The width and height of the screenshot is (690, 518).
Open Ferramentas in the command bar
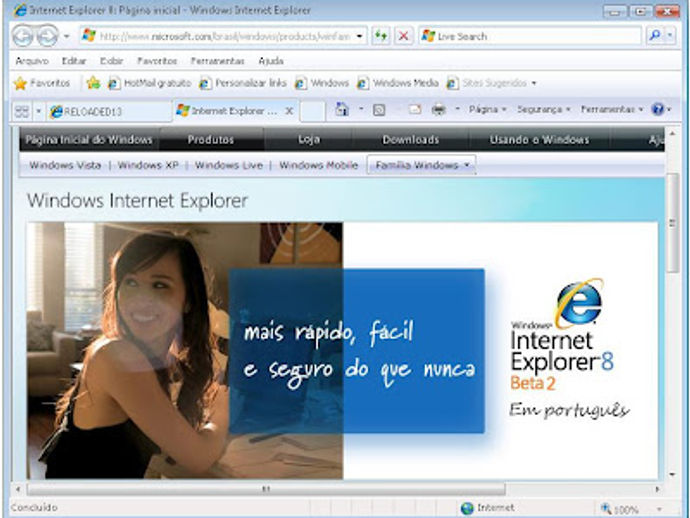click(x=612, y=109)
